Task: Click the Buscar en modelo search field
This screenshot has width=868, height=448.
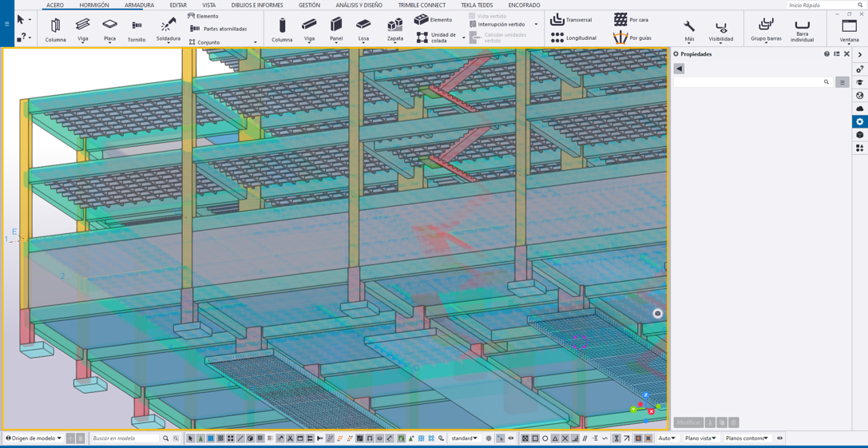Action: point(125,438)
